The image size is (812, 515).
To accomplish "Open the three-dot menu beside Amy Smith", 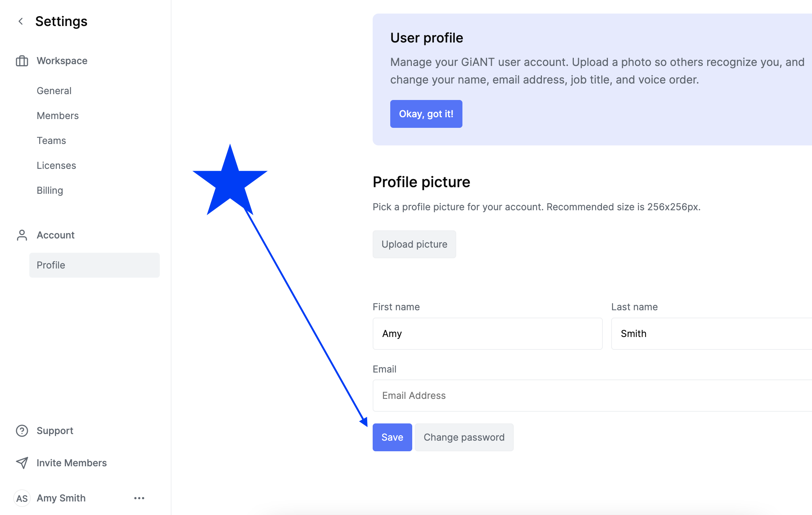I will pyautogui.click(x=139, y=498).
